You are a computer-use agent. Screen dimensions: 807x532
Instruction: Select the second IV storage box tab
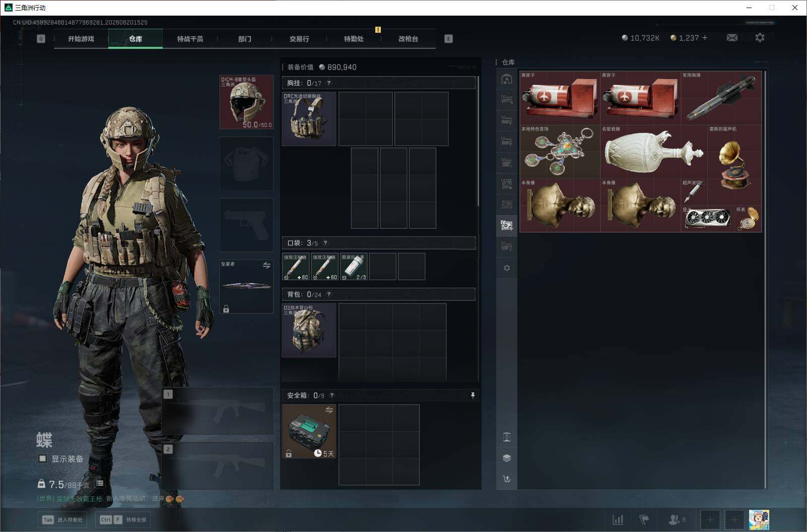507,119
